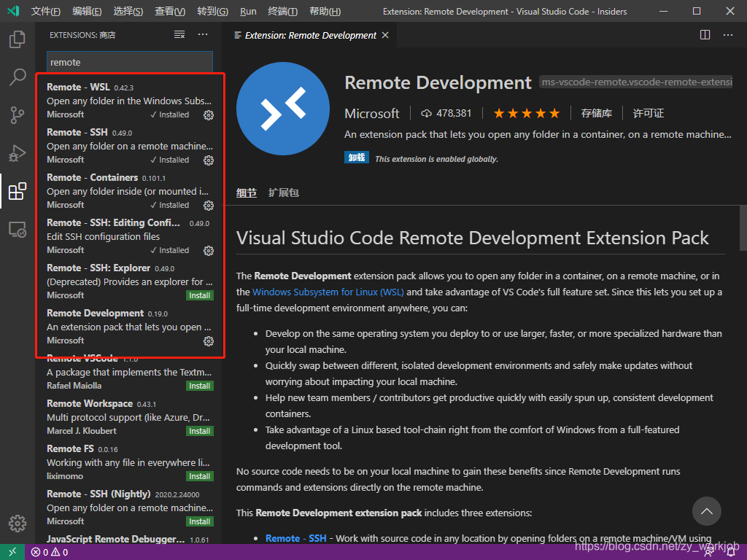Open the Remote - SSH link in readme
Screen dimensions: 747x560
296,538
